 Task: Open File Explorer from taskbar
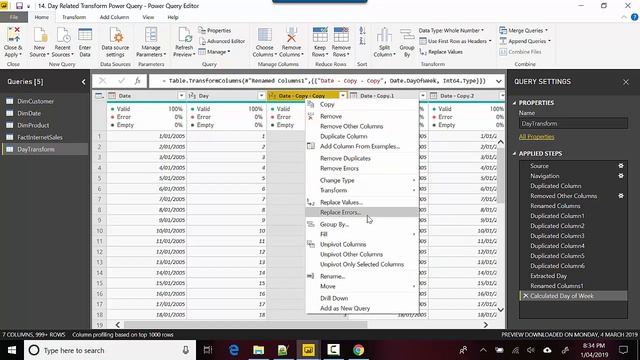click(258, 350)
